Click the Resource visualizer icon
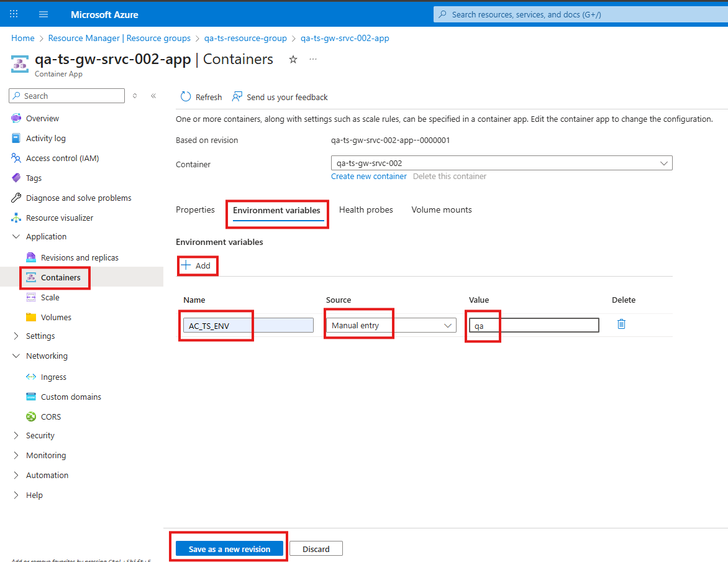 tap(16, 218)
